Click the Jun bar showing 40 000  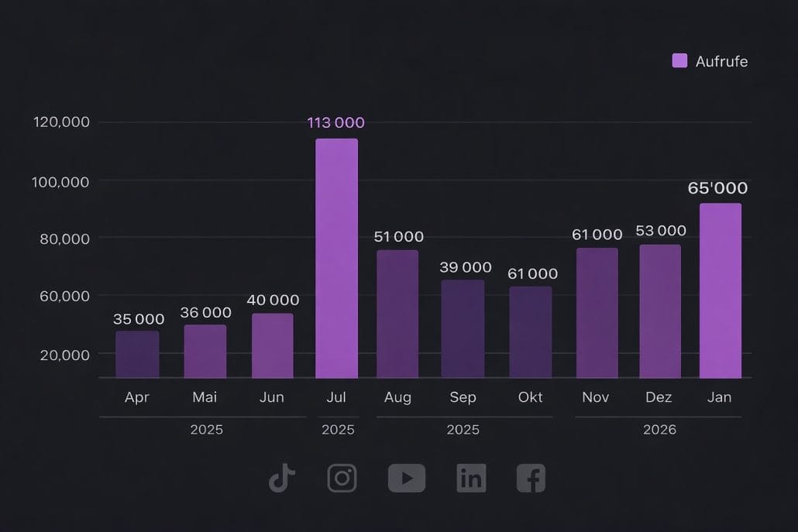[x=273, y=345]
